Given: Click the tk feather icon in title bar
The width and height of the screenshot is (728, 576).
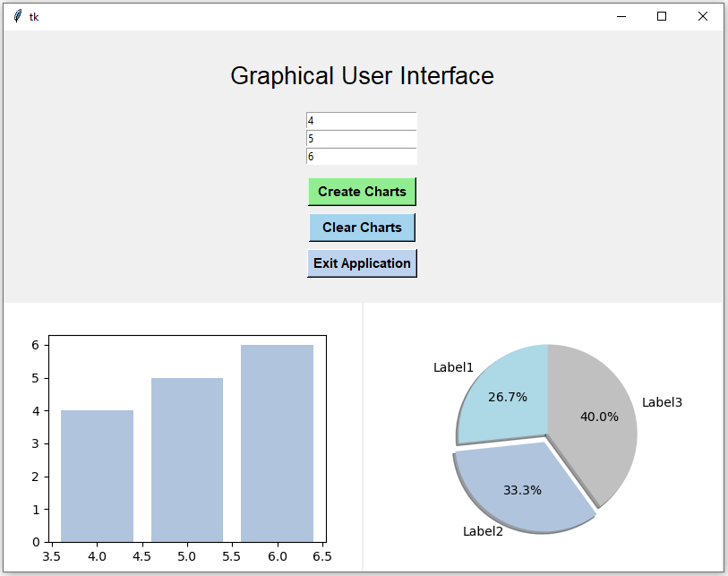Looking at the screenshot, I should (18, 16).
